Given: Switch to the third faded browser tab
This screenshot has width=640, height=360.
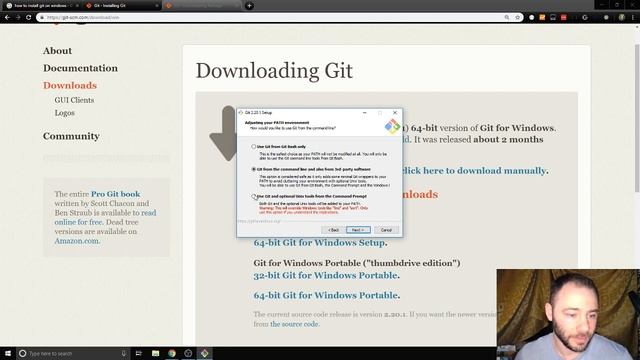Looking at the screenshot, I should tap(202, 6).
